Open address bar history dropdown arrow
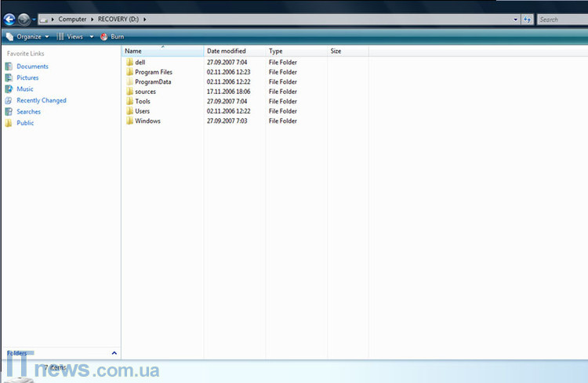This screenshot has width=588, height=383. point(515,19)
